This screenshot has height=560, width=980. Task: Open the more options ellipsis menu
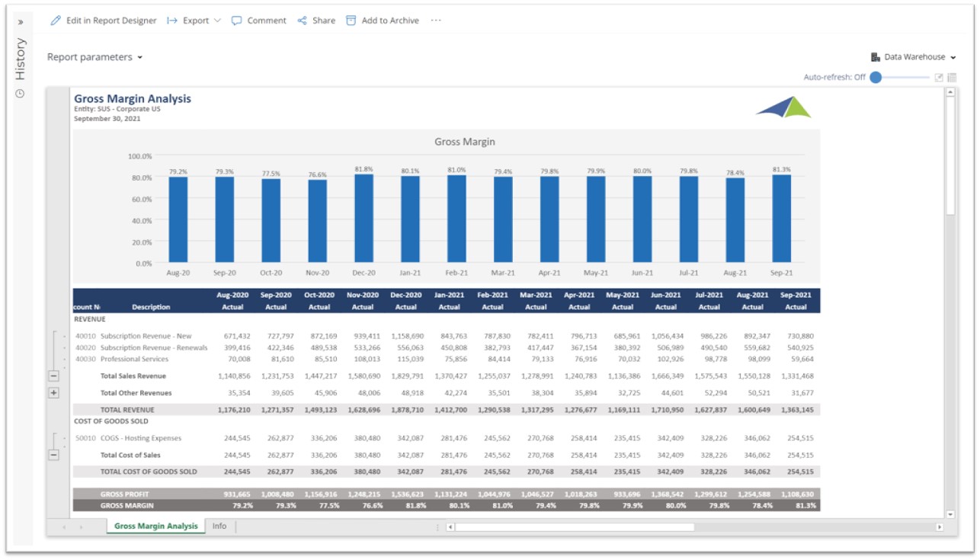point(436,21)
